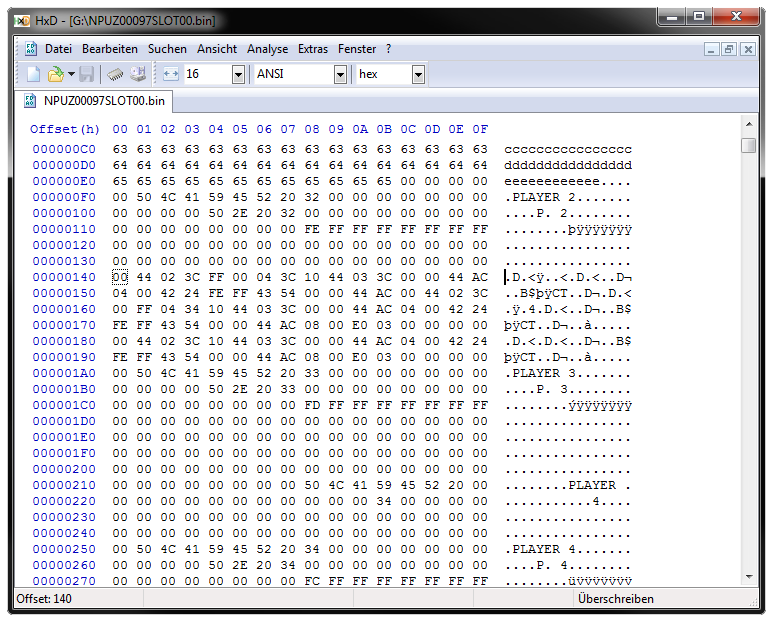Open the Extras menu

[x=313, y=49]
